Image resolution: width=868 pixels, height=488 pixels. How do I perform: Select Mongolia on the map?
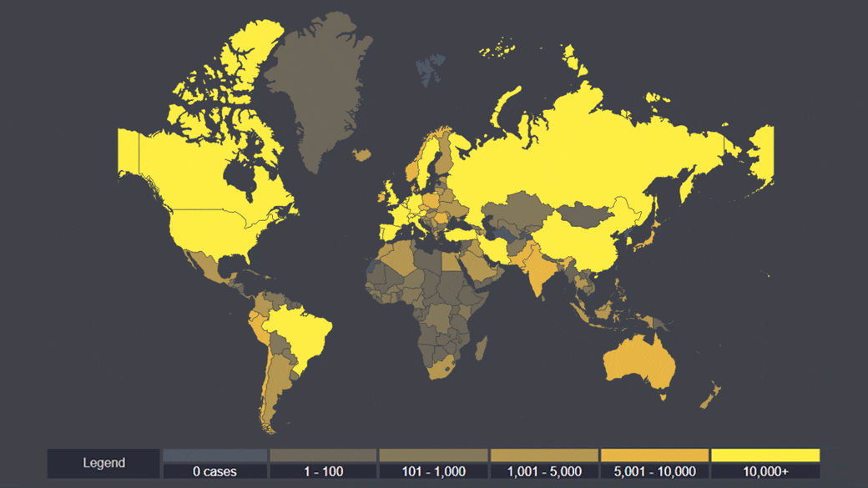click(584, 214)
